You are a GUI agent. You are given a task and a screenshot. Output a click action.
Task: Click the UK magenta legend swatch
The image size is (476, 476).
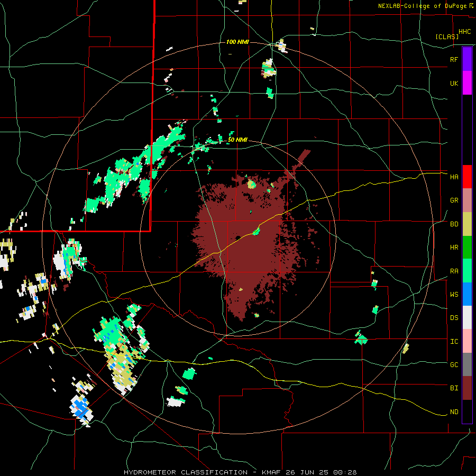pyautogui.click(x=467, y=83)
